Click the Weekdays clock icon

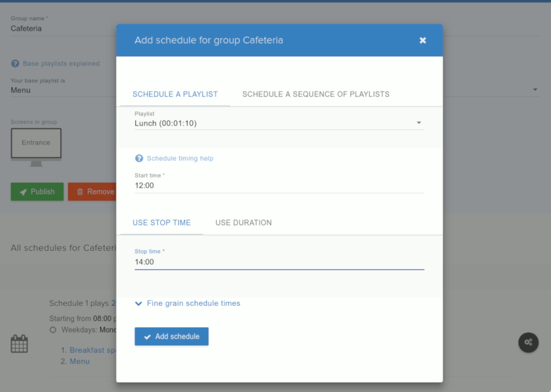tap(53, 330)
